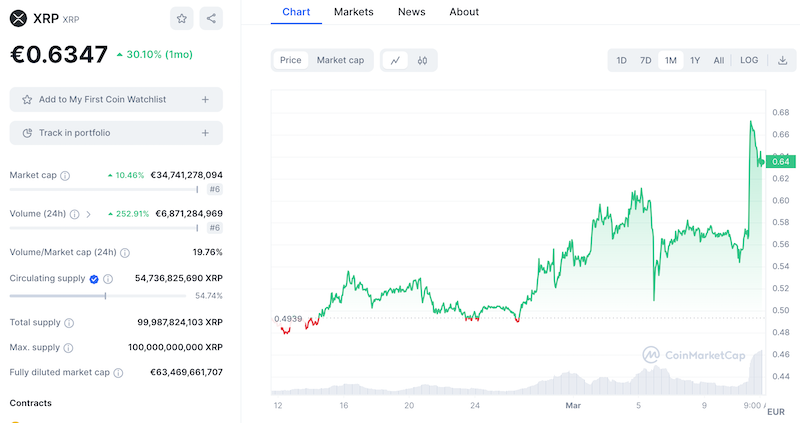
Task: Click the €63,469,661,707 diluted cap value
Action: pyautogui.click(x=186, y=372)
